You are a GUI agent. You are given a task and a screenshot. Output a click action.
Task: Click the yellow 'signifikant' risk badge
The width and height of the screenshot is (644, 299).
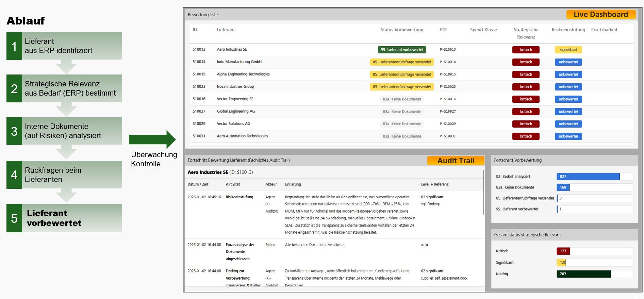tap(568, 50)
